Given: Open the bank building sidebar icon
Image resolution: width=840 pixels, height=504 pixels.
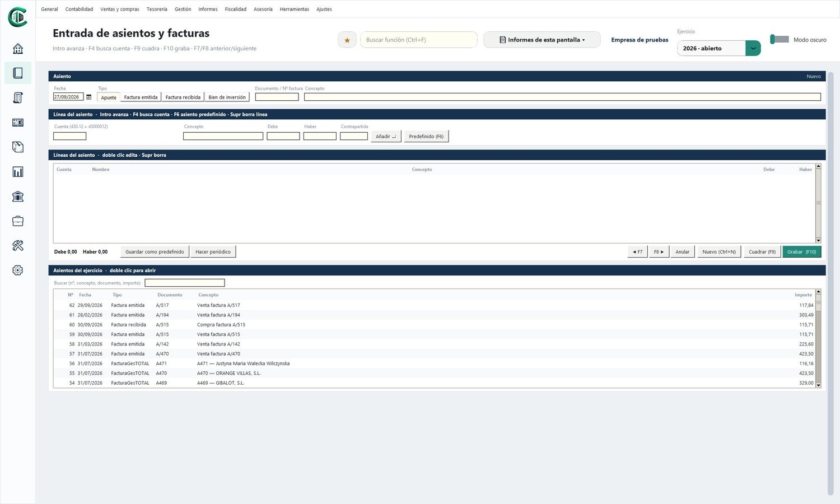Looking at the screenshot, I should pos(18,197).
